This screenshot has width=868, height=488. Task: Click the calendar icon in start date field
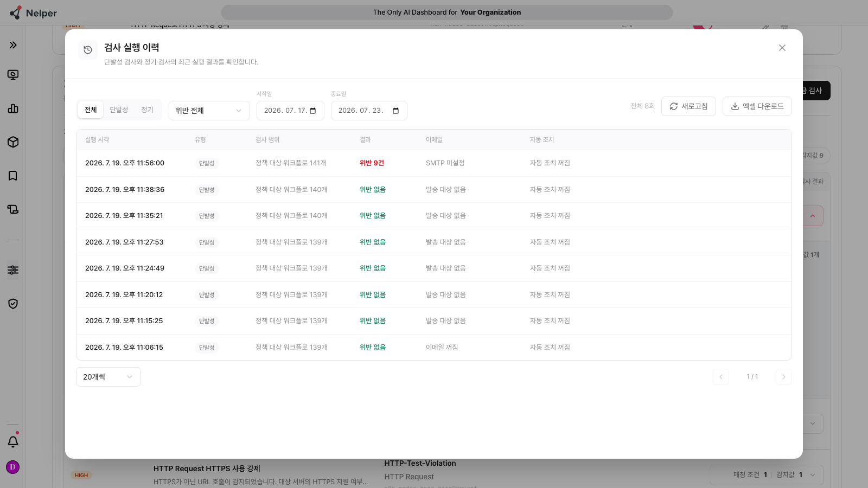(x=312, y=111)
